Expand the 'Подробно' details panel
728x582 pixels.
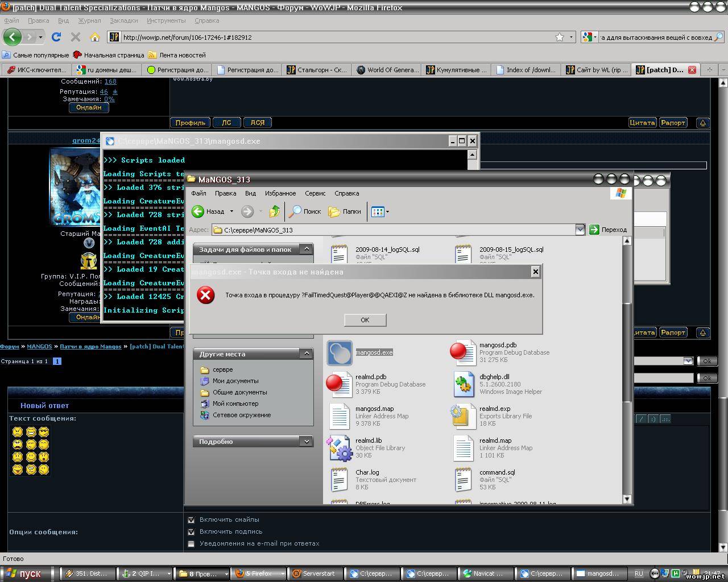point(306,441)
